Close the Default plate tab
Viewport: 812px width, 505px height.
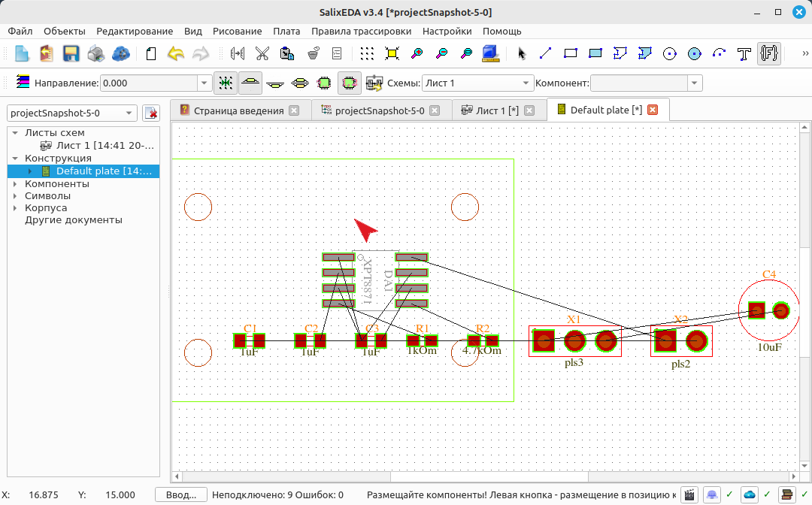click(653, 110)
